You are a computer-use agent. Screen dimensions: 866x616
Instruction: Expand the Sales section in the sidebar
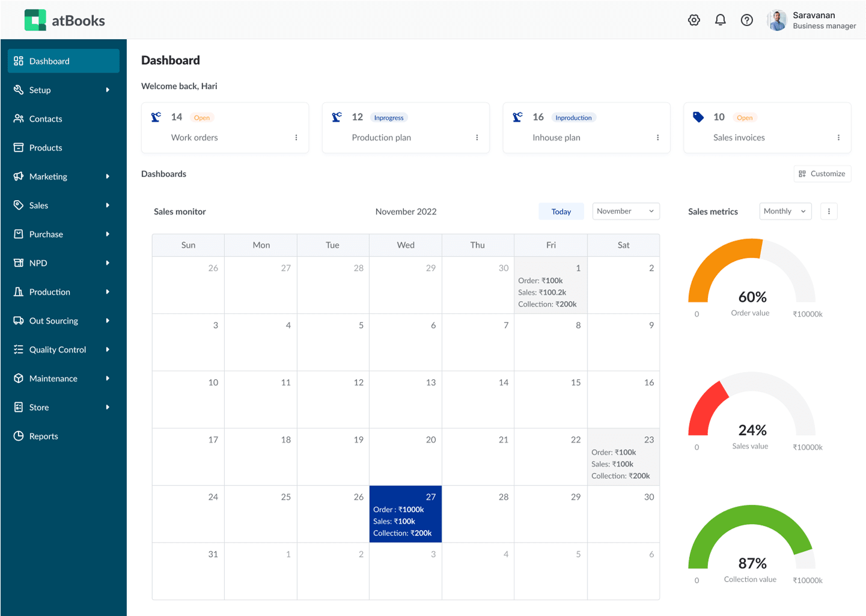click(x=38, y=205)
